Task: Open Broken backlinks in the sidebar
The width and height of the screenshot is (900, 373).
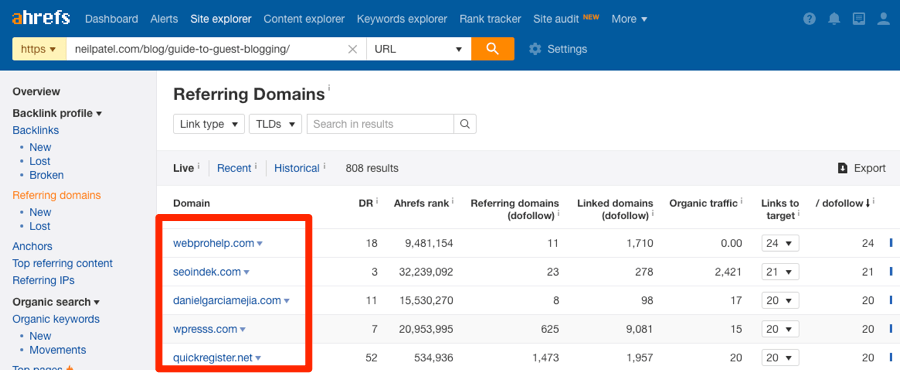Action: 46,175
